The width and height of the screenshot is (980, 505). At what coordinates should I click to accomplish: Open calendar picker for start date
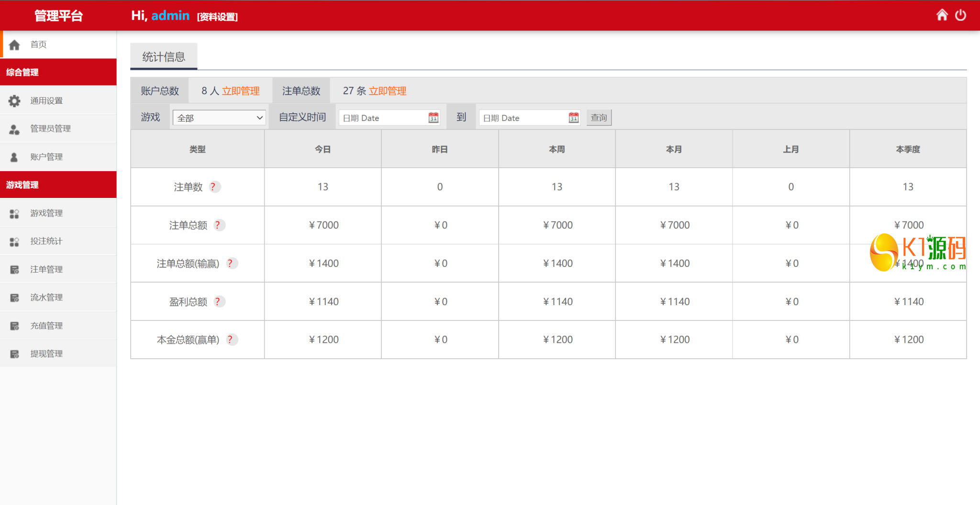tap(433, 118)
